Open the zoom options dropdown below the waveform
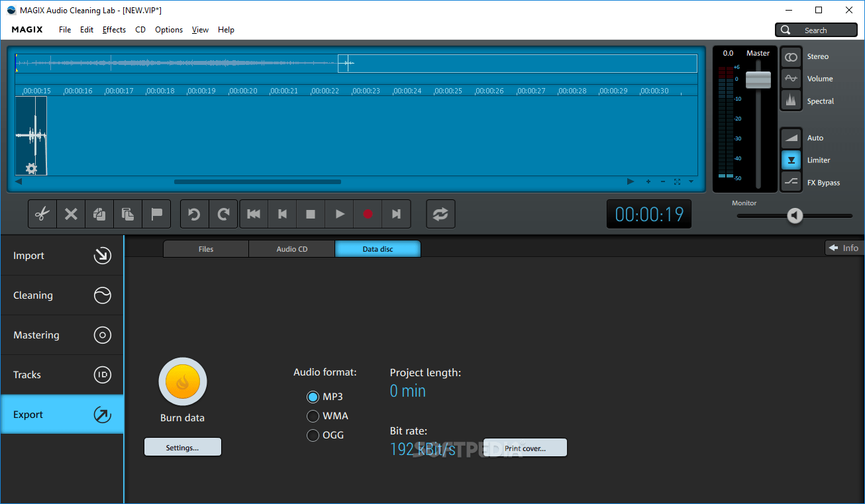The height and width of the screenshot is (504, 865). tap(690, 181)
